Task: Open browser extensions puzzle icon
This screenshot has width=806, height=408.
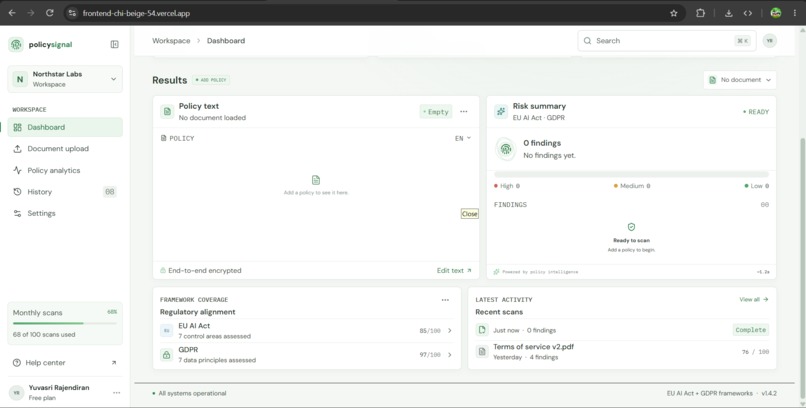Action: click(x=700, y=13)
